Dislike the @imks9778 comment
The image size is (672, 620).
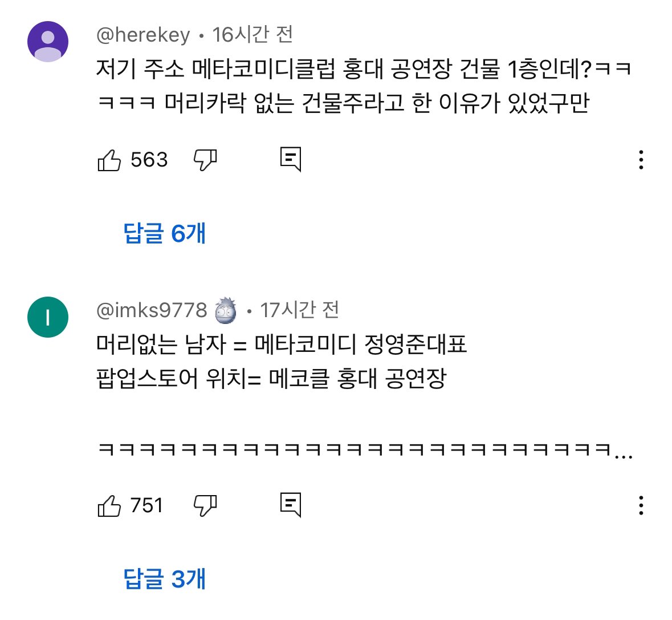pos(205,505)
